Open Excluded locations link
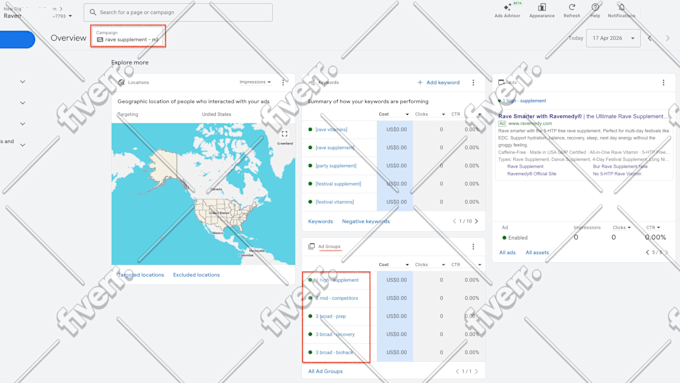680x383 pixels. 196,275
